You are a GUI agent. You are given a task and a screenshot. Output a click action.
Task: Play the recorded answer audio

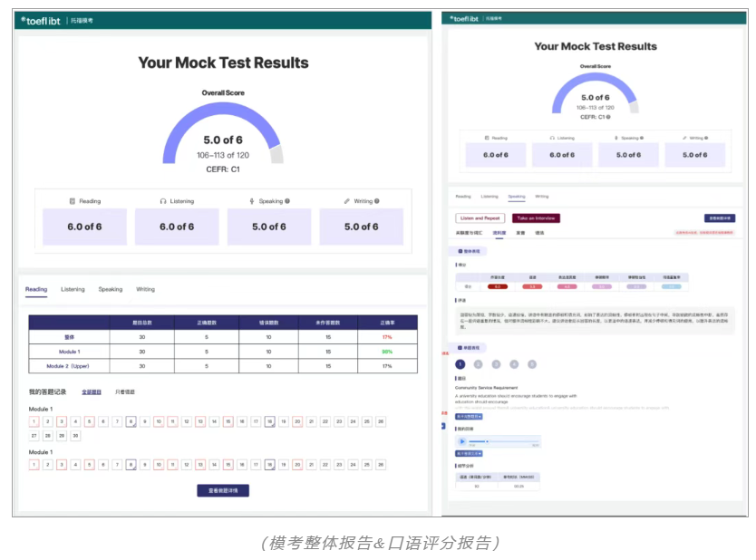pyautogui.click(x=462, y=441)
